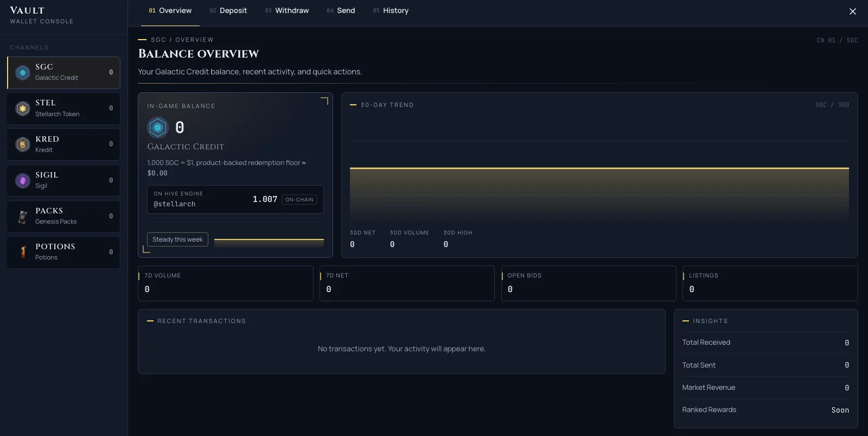Click the Ranked Rewards Soon row

(x=765, y=410)
